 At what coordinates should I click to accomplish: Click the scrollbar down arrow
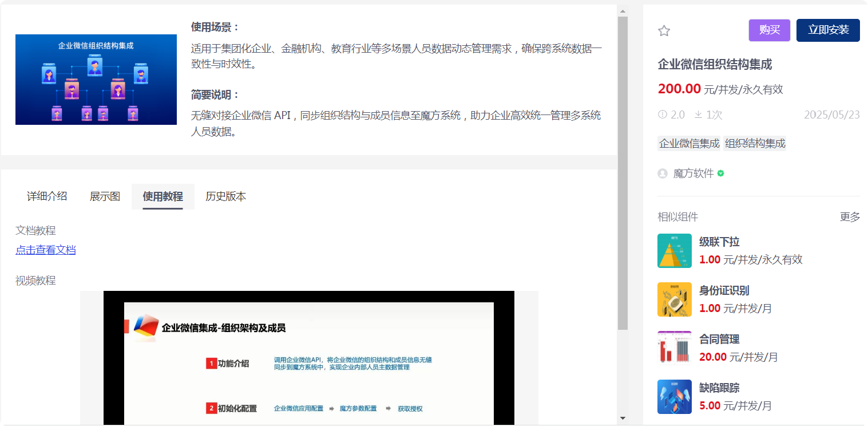[623, 419]
